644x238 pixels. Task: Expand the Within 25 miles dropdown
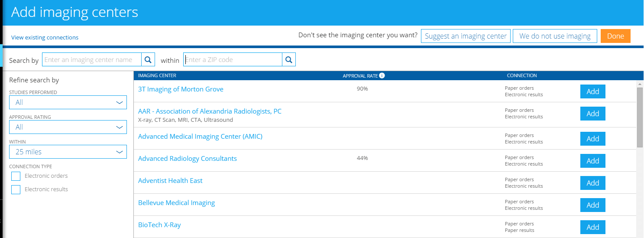click(x=68, y=152)
